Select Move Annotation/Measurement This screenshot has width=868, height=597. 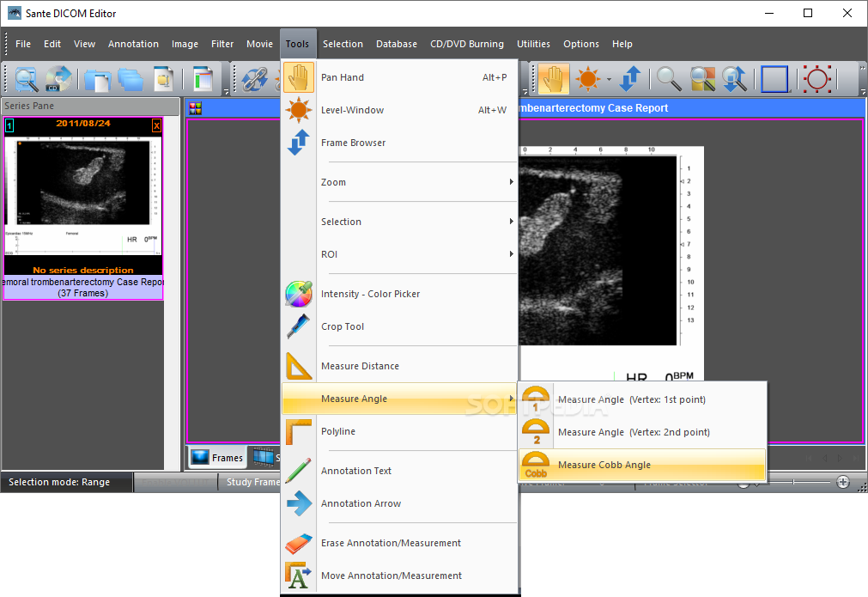400,576
